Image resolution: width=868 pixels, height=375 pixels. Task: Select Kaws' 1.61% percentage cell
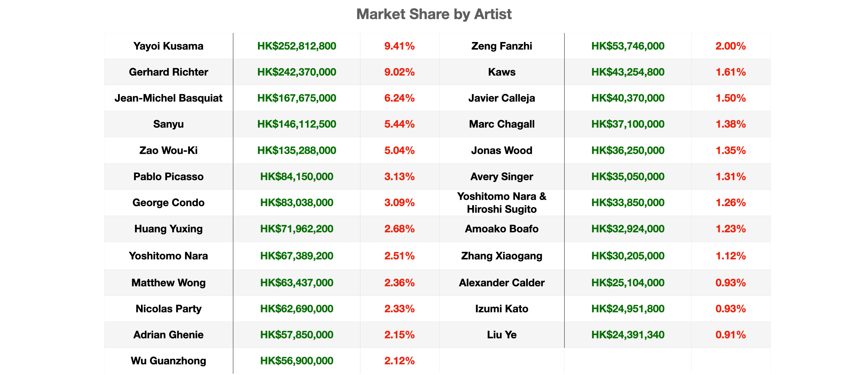click(731, 72)
